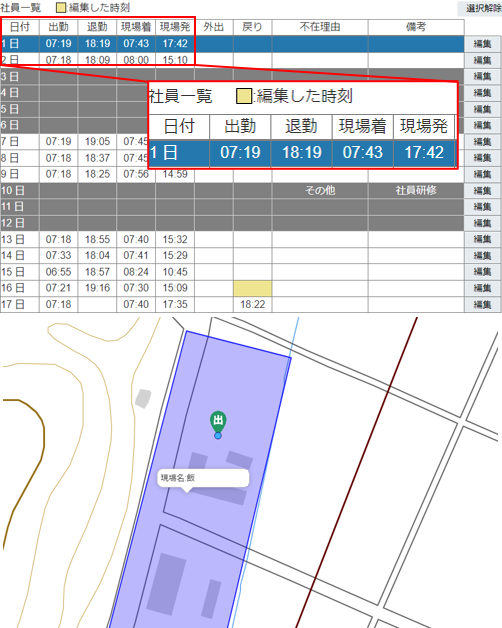Click the その他 absence reason on 10日

pyautogui.click(x=320, y=191)
